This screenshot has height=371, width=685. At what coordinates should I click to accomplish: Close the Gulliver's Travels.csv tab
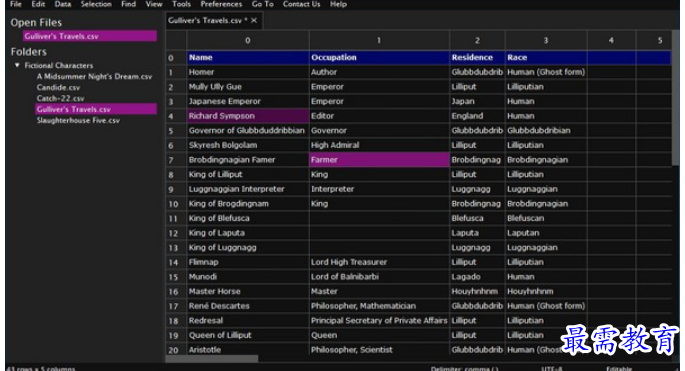tap(254, 21)
